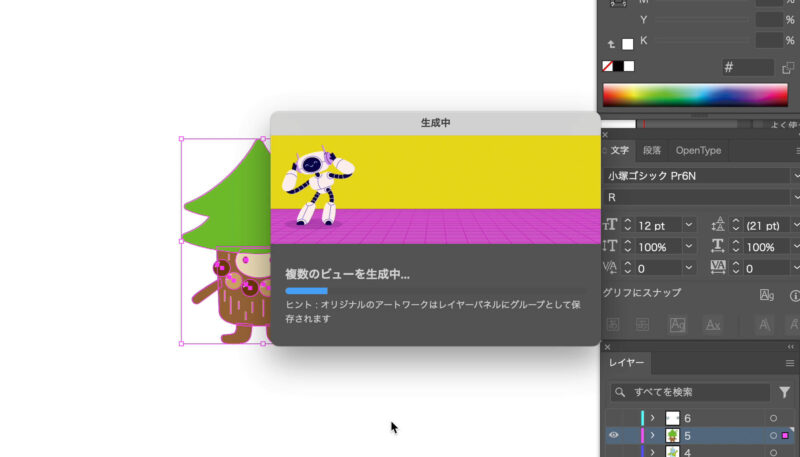Screen dimensions: 800x457
Task: Select the None (red slash) swatch
Action: click(x=607, y=66)
